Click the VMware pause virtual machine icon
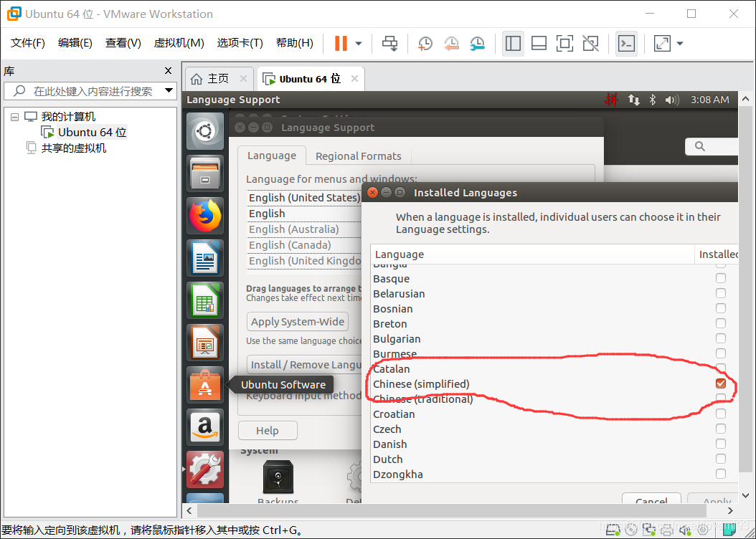Screen dimensions: 756x539 [x=341, y=43]
